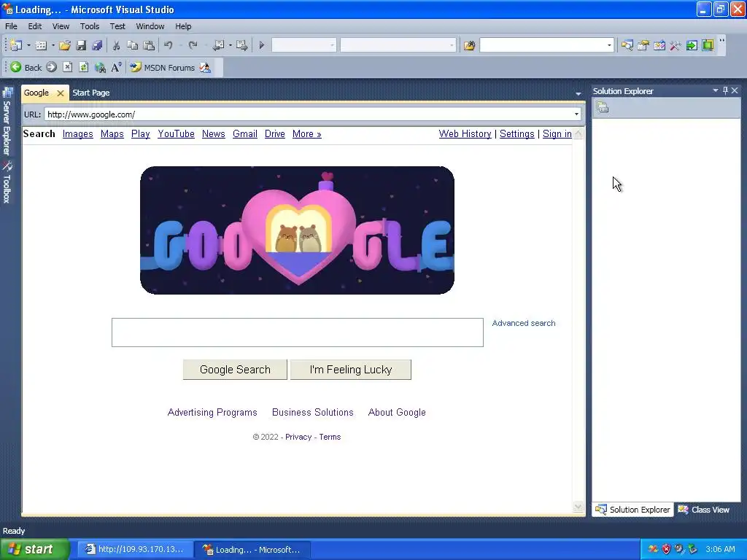Open the Help menu
Screen dimensions: 747x560
pyautogui.click(x=183, y=26)
